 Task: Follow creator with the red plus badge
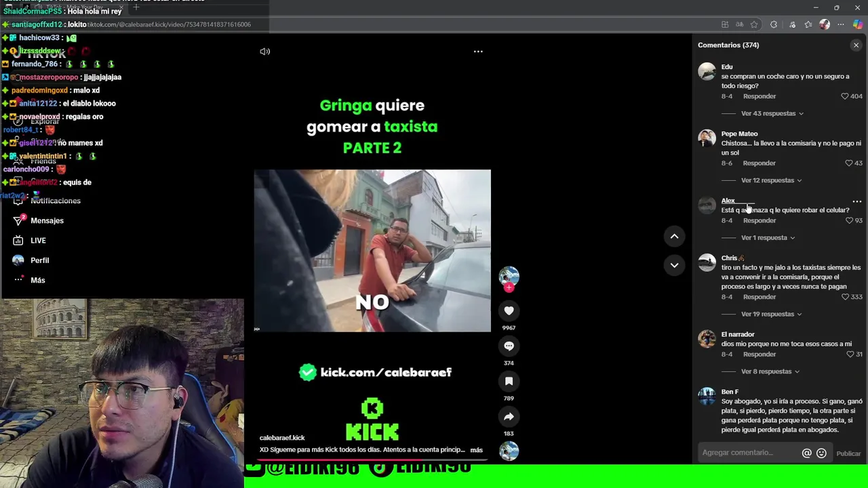click(509, 287)
